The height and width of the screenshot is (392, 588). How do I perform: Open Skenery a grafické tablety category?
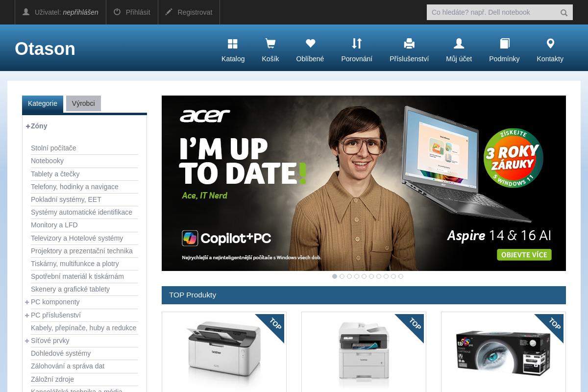[x=70, y=289]
